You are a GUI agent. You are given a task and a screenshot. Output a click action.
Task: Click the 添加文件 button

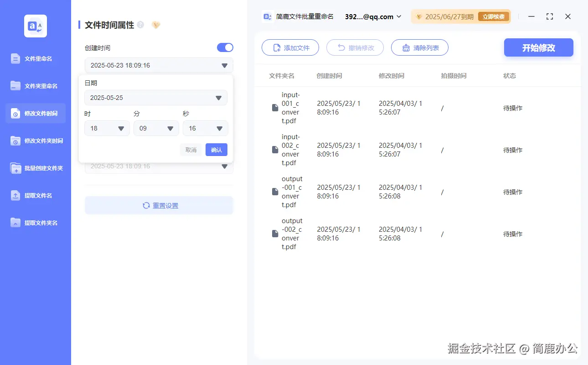click(x=290, y=47)
